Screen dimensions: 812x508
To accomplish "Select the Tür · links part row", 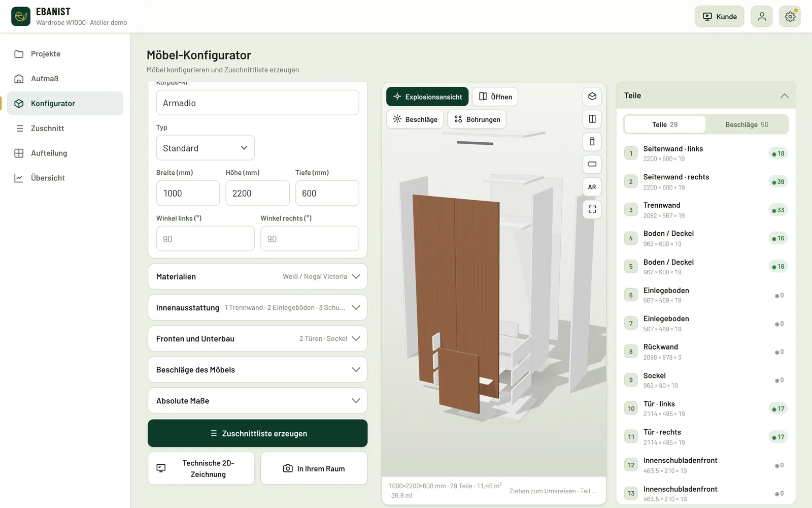I will click(x=706, y=408).
